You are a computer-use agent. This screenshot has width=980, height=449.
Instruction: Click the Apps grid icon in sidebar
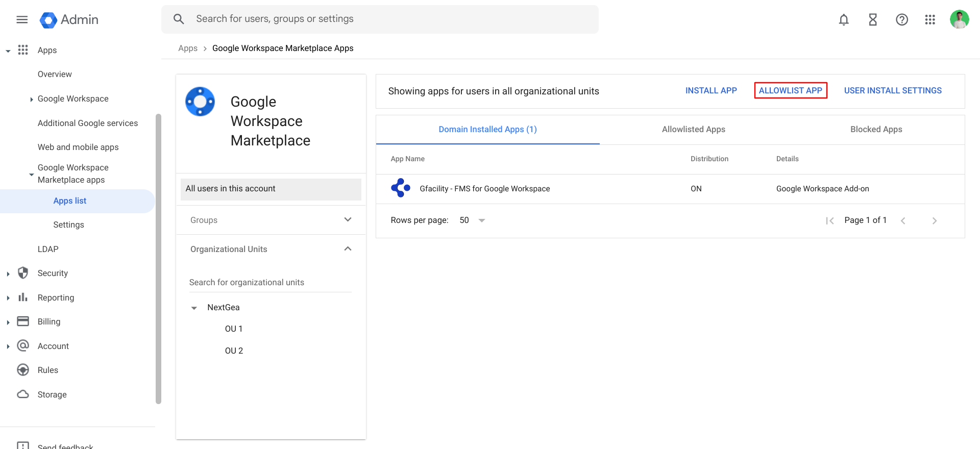(x=23, y=49)
